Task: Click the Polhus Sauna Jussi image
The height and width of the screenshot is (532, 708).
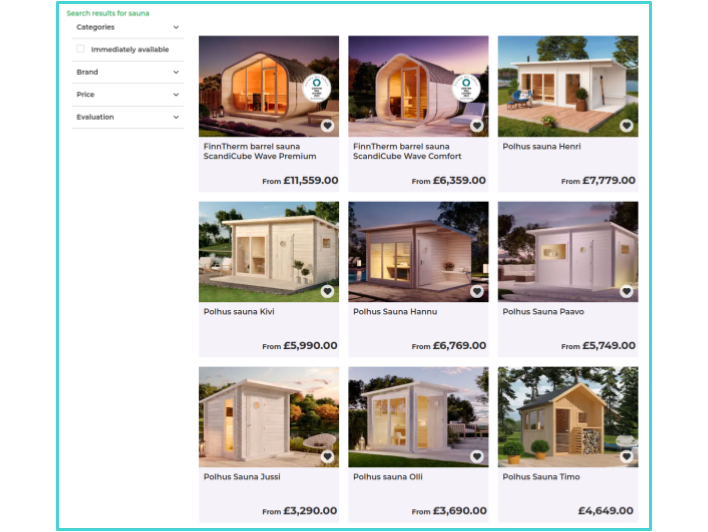Action: pyautogui.click(x=269, y=417)
